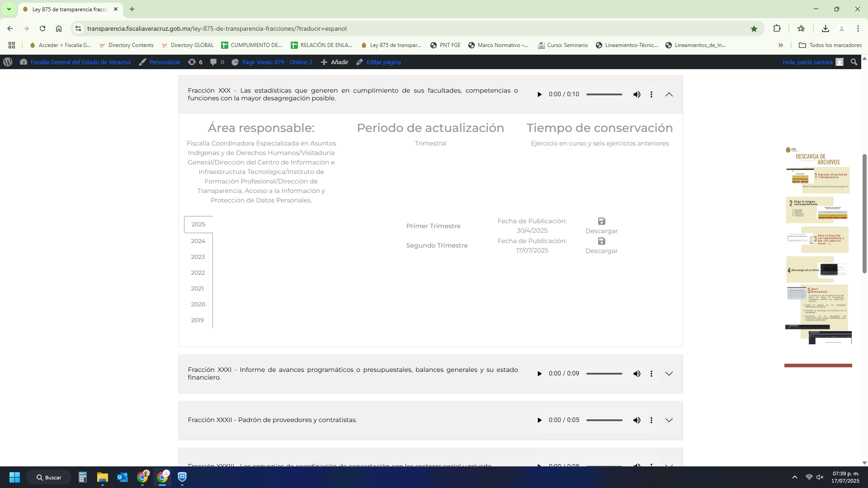
Task: Click the WordPress logo icon
Action: (x=8, y=62)
